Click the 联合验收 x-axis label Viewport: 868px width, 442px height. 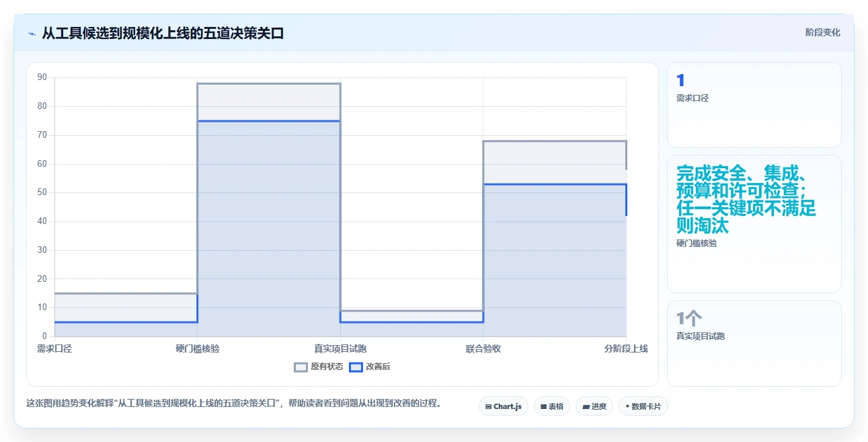(483, 348)
